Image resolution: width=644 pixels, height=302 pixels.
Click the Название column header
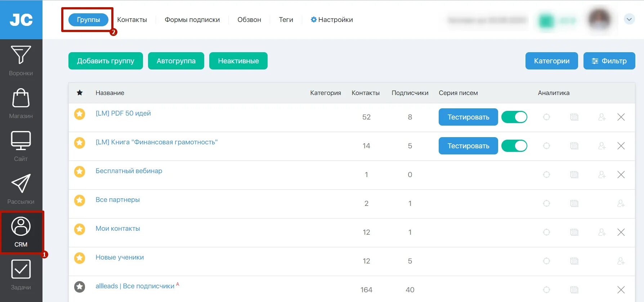110,93
